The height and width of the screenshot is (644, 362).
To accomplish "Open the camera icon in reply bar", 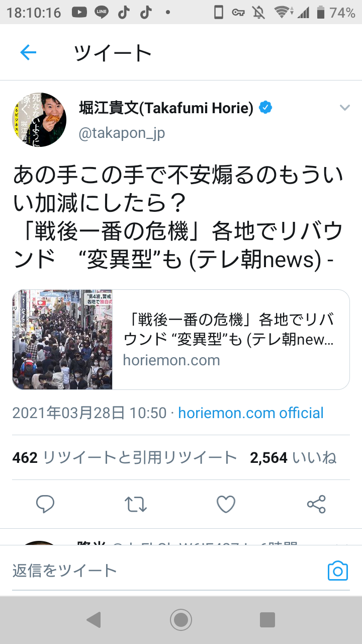I will [337, 571].
